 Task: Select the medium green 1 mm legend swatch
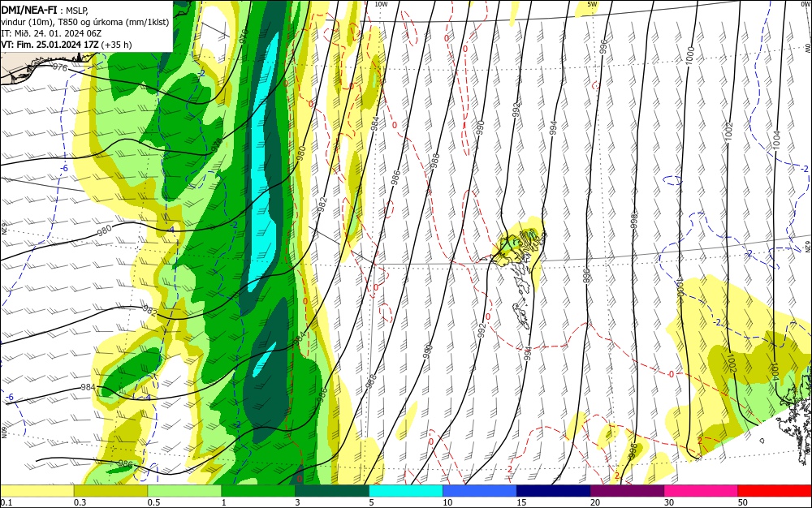coord(258,491)
